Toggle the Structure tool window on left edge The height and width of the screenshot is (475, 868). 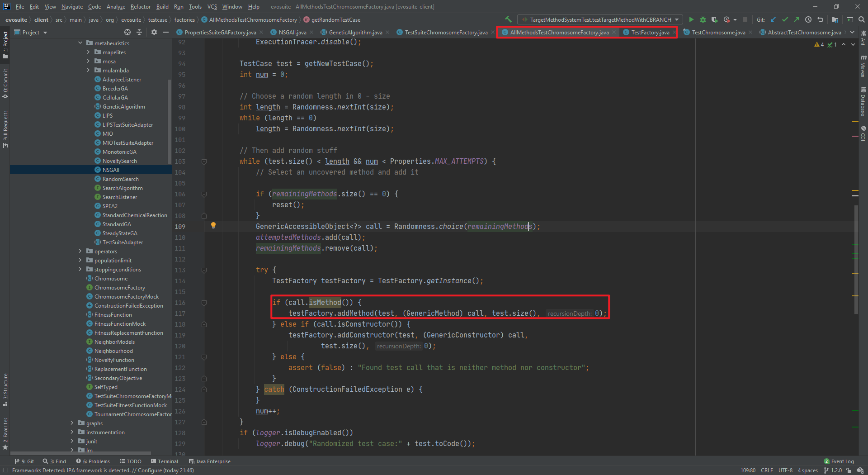pos(5,389)
